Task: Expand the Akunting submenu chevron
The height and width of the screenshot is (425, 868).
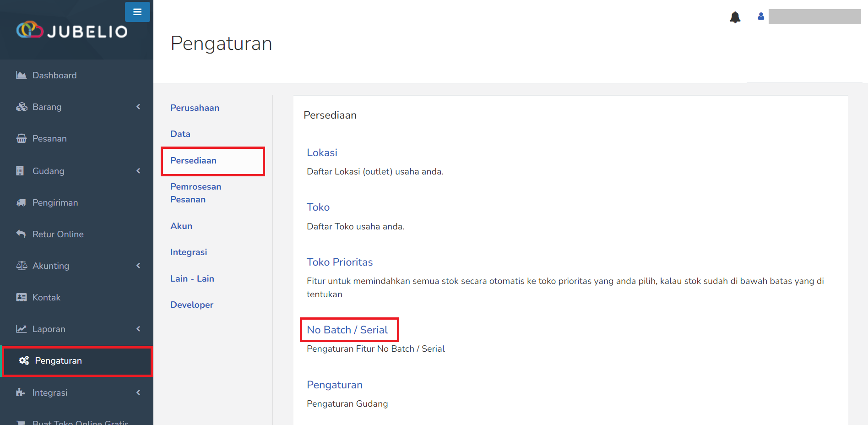Action: point(138,266)
